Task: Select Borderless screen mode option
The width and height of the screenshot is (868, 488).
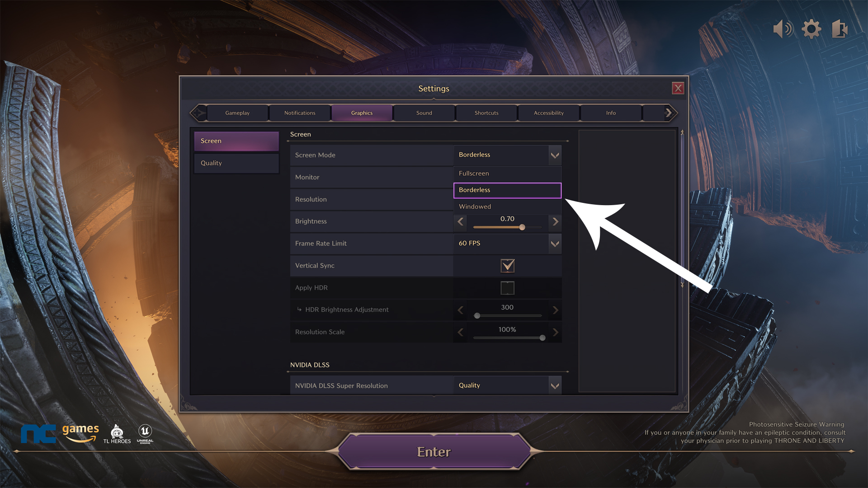Action: pos(506,189)
